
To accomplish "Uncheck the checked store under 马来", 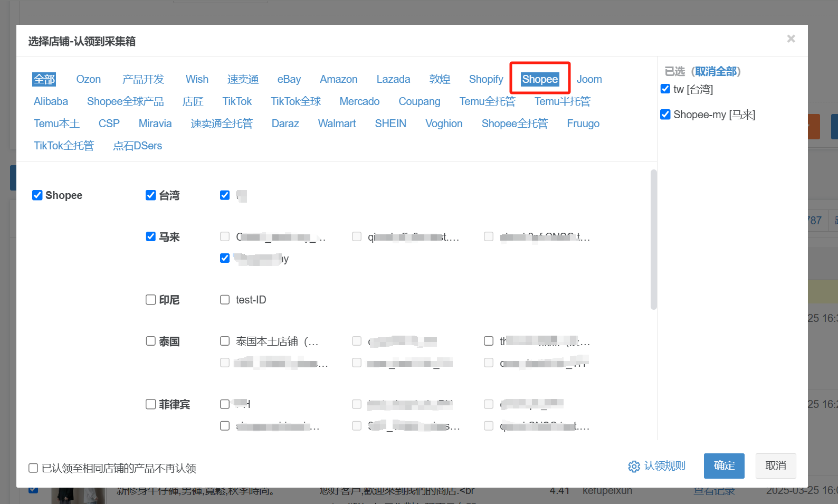I will pyautogui.click(x=225, y=258).
